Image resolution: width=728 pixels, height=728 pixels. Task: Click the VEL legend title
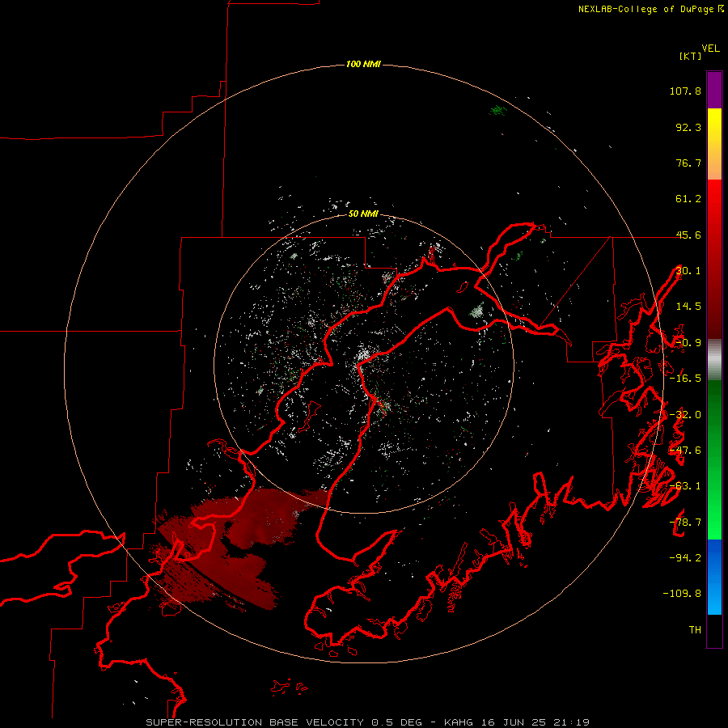click(711, 49)
